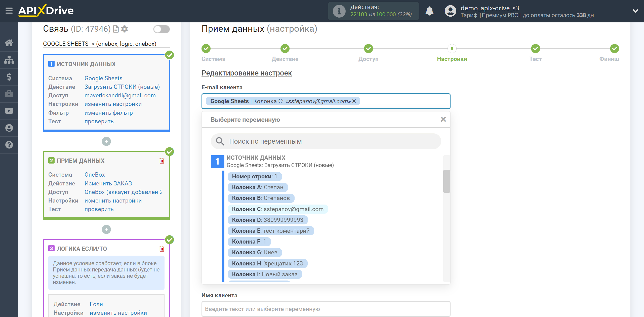Screen dimensions: 644x317
Task: Go to the Финиш step
Action: (615, 49)
